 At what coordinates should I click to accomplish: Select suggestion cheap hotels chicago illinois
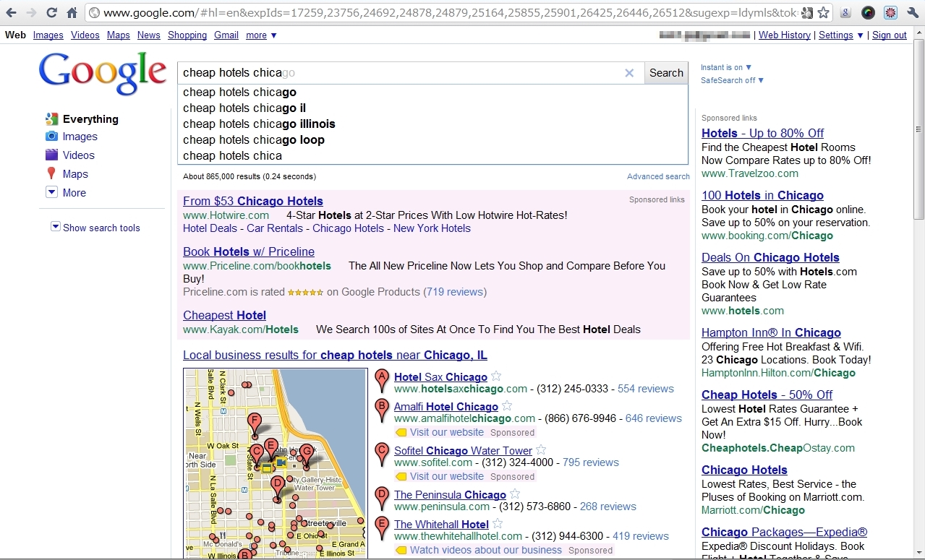pyautogui.click(x=432, y=124)
